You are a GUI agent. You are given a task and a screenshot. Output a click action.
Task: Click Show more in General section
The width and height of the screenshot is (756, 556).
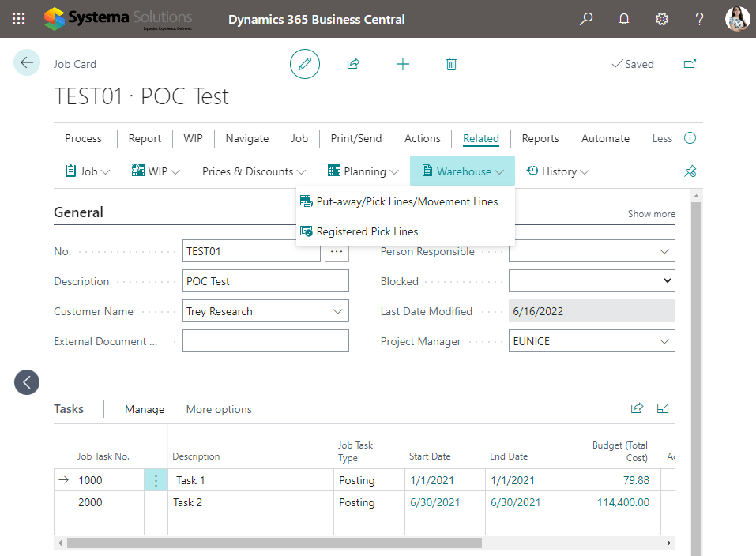[x=651, y=214]
